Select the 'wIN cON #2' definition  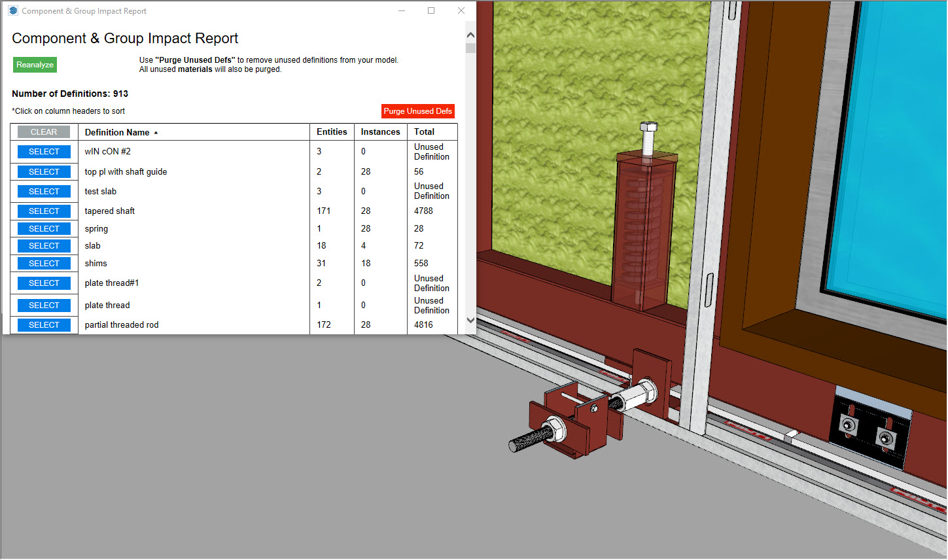(x=44, y=152)
